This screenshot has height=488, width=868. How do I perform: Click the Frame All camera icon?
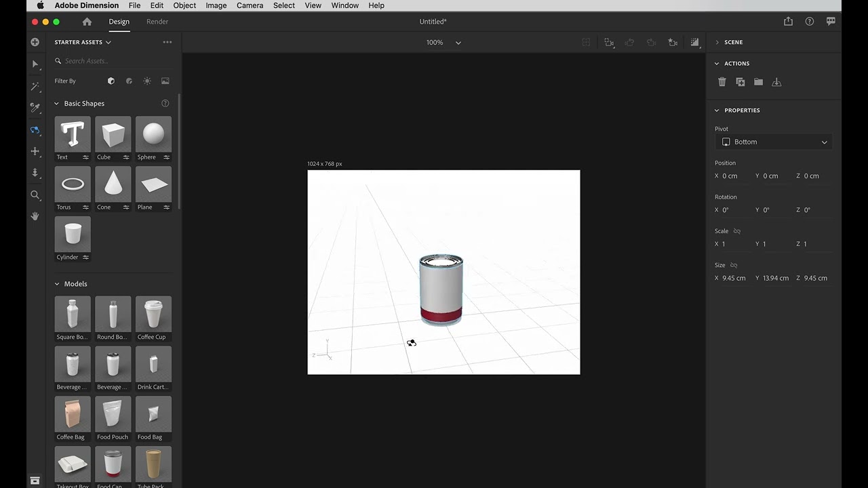coord(608,42)
